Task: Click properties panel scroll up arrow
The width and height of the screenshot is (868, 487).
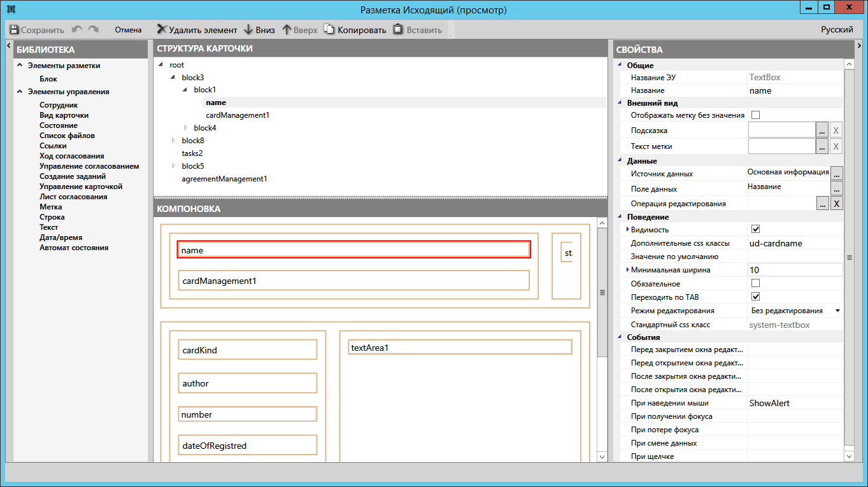Action: click(848, 64)
